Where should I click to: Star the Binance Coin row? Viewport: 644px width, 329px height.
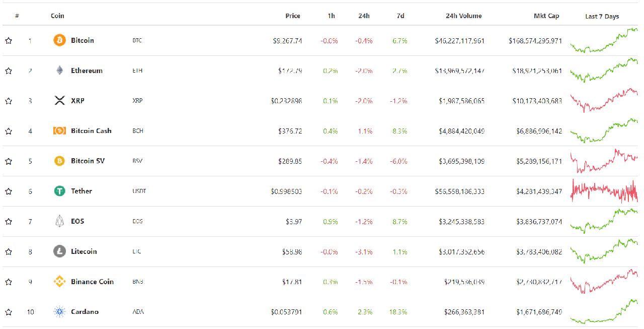coord(9,282)
